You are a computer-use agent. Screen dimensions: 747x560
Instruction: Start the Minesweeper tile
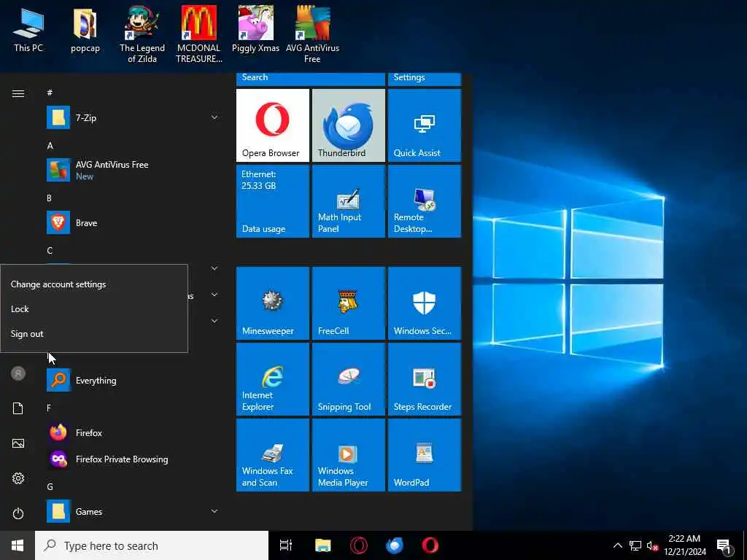tap(273, 303)
